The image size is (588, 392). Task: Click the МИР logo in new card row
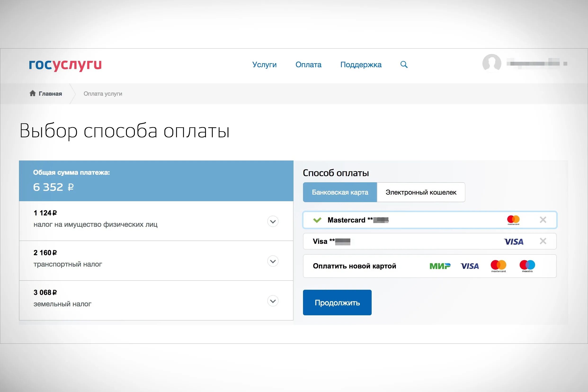click(x=440, y=266)
